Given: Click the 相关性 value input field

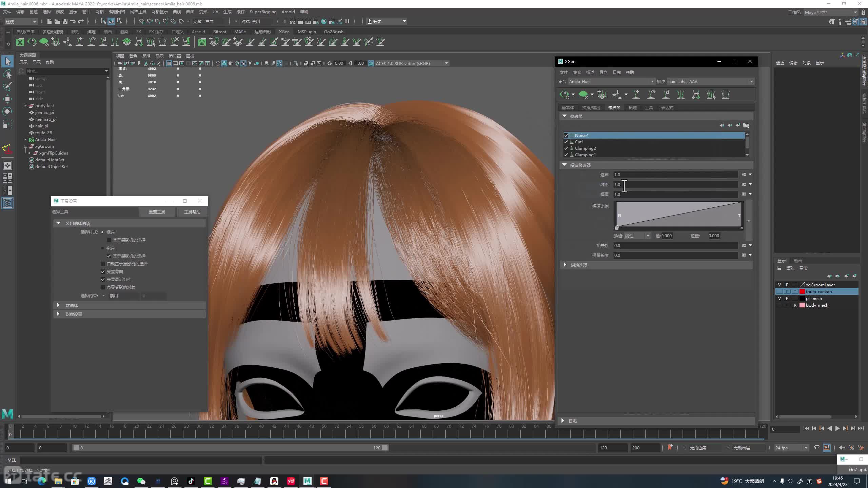Looking at the screenshot, I should tap(675, 245).
